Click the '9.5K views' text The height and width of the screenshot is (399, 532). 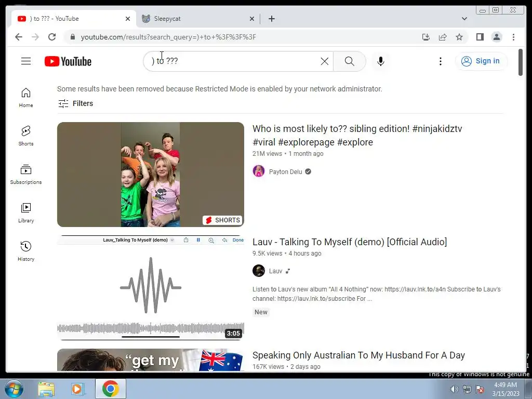tap(268, 254)
